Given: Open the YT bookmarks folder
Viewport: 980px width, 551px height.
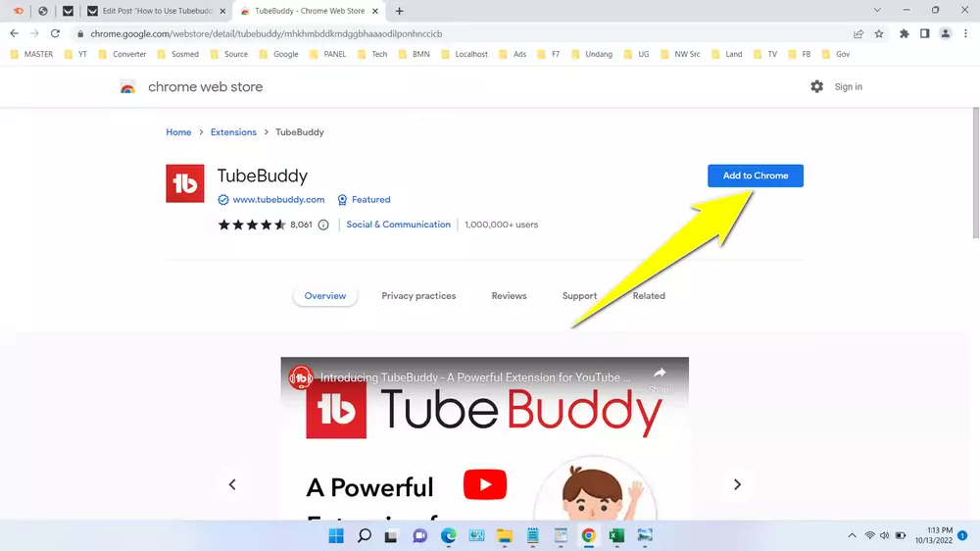Looking at the screenshot, I should pos(75,54).
